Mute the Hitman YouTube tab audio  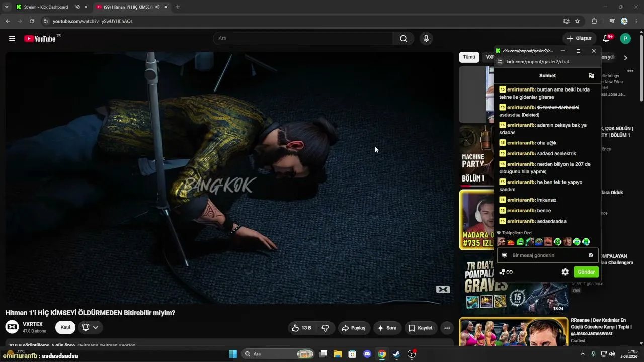click(158, 7)
